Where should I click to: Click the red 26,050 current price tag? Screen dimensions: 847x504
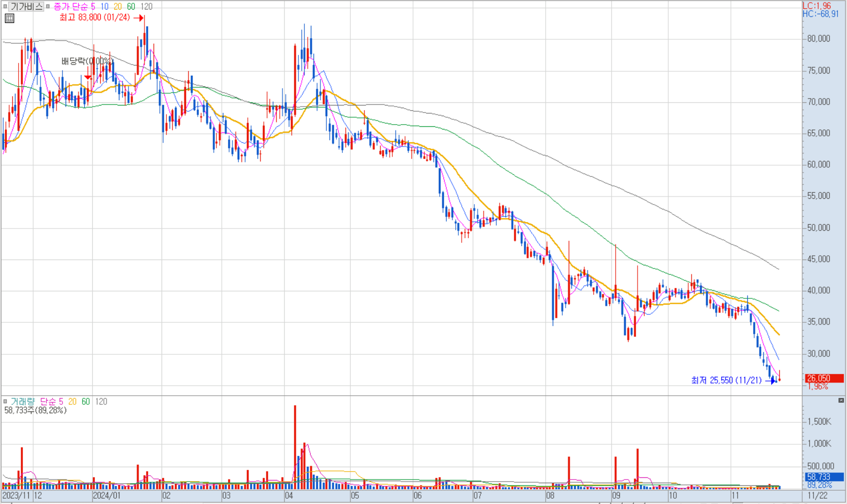point(824,378)
